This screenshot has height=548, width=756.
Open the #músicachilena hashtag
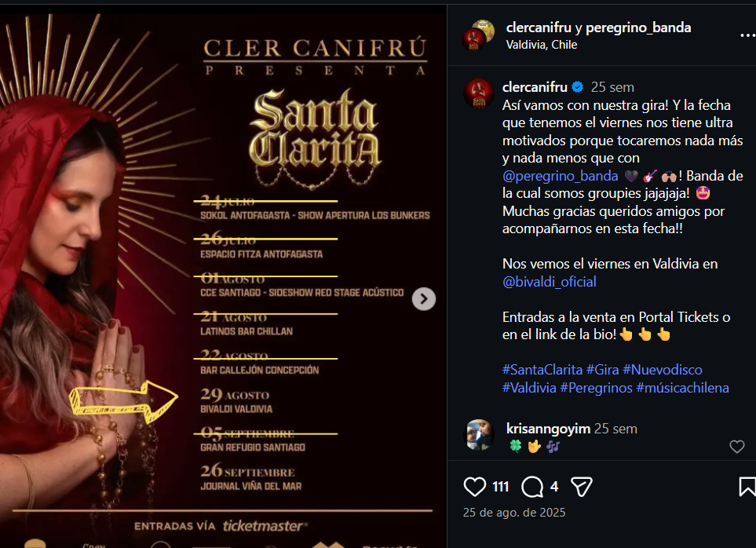pos(682,388)
